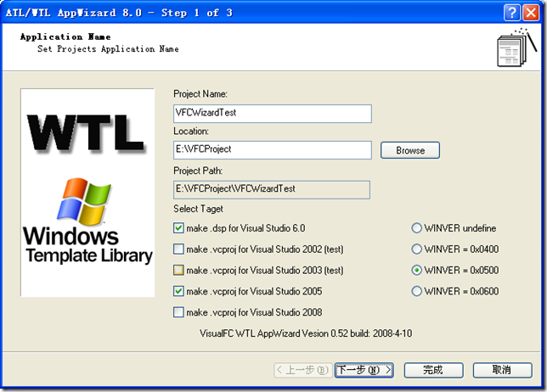Image resolution: width=547 pixels, height=392 pixels.
Task: Choose WINVER = 0x0400 radio button
Action: [417, 249]
